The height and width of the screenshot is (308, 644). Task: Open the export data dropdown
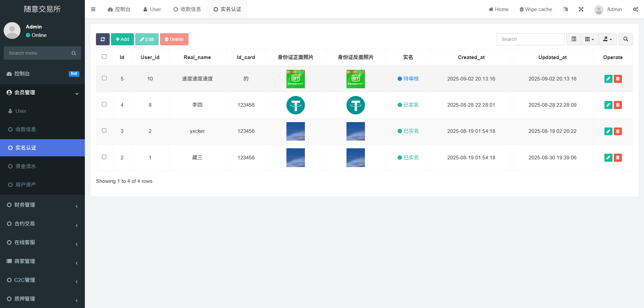(x=607, y=39)
